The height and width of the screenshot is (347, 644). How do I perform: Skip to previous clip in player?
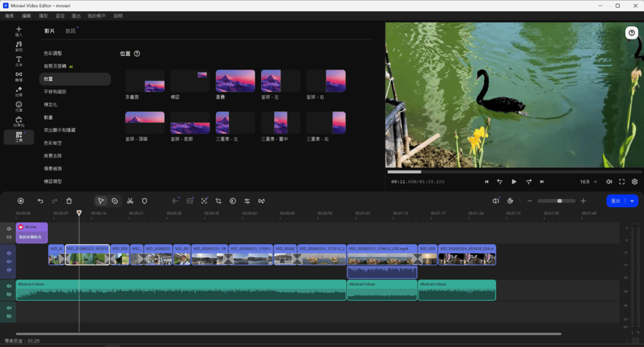[487, 182]
